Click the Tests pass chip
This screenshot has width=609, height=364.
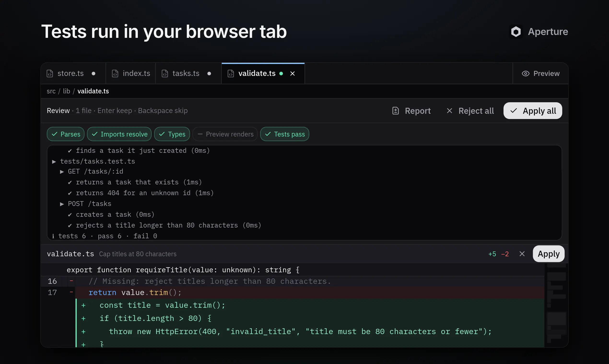pos(285,134)
